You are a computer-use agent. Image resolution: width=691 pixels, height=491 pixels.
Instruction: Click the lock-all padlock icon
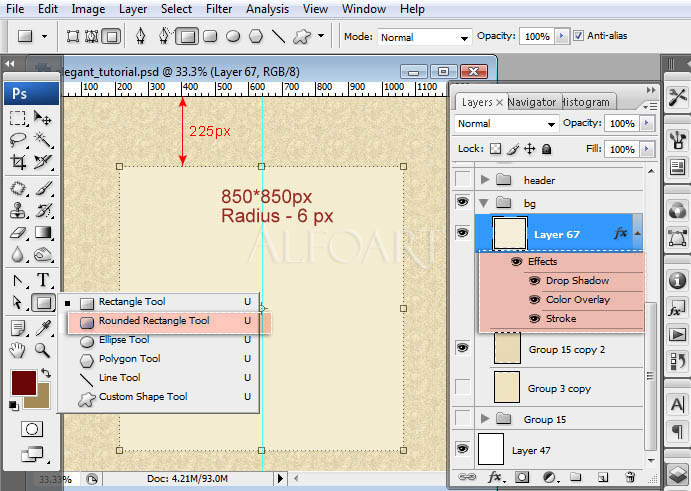pos(546,149)
